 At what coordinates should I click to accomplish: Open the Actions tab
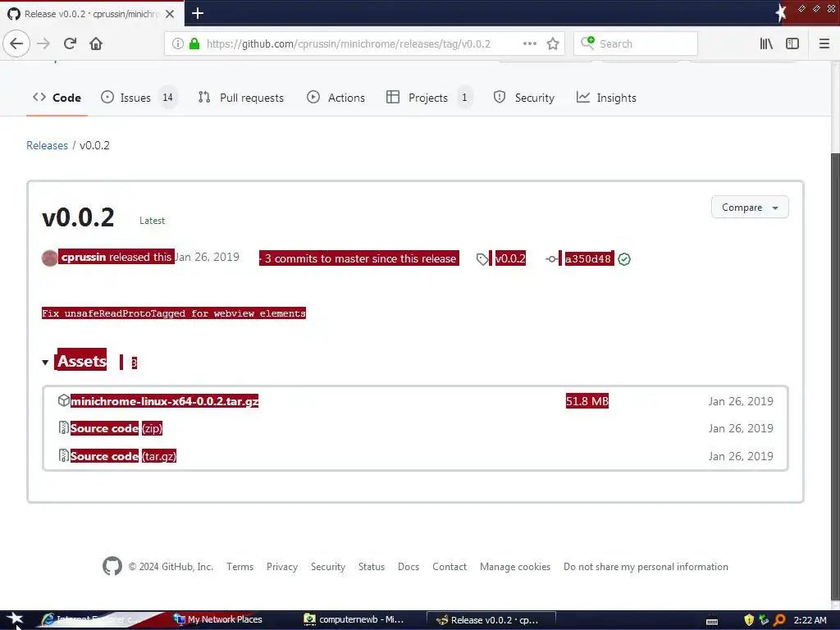tap(336, 98)
